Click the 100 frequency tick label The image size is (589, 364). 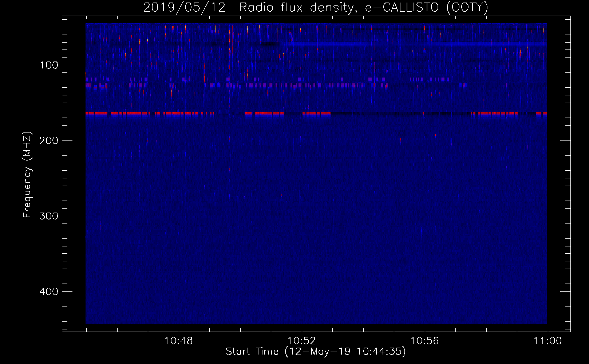tap(49, 65)
